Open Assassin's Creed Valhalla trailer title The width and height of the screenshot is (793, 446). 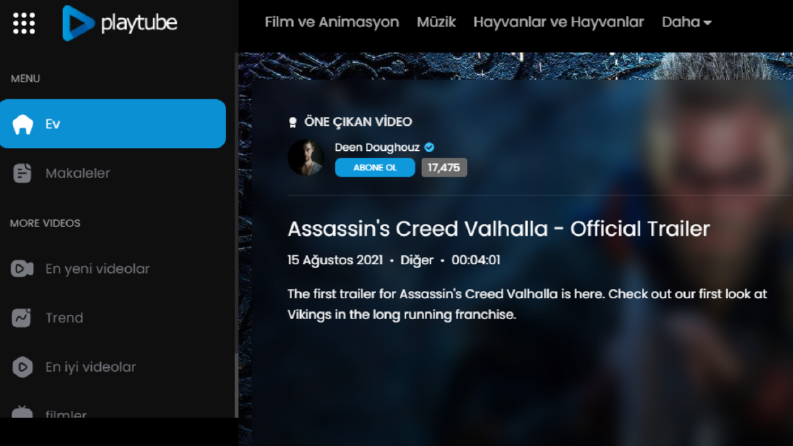499,229
